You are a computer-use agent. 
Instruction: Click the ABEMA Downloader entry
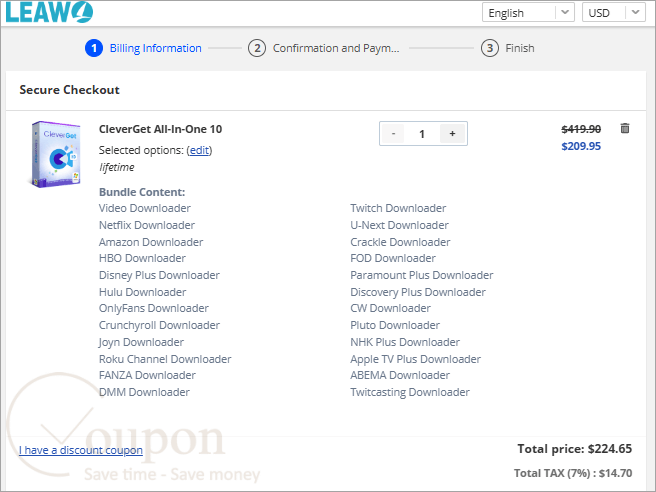coord(400,375)
